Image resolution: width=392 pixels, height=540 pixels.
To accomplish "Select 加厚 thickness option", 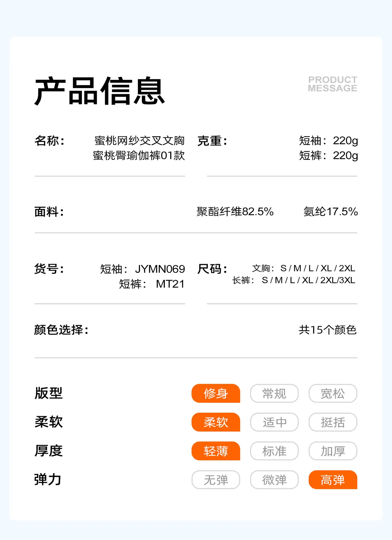I will [333, 451].
